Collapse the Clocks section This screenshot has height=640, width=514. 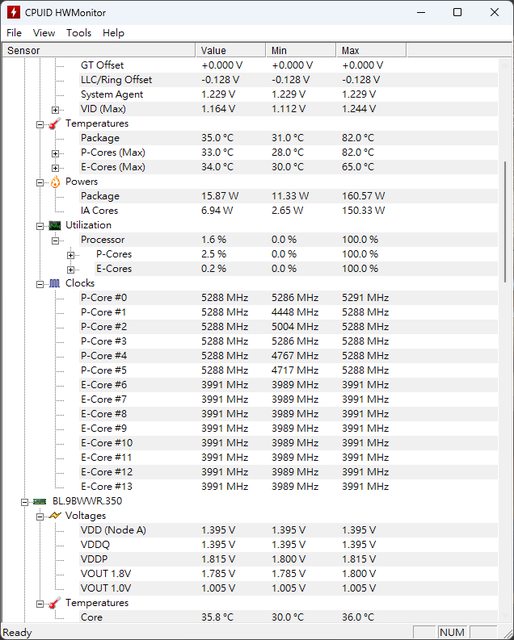click(40, 284)
